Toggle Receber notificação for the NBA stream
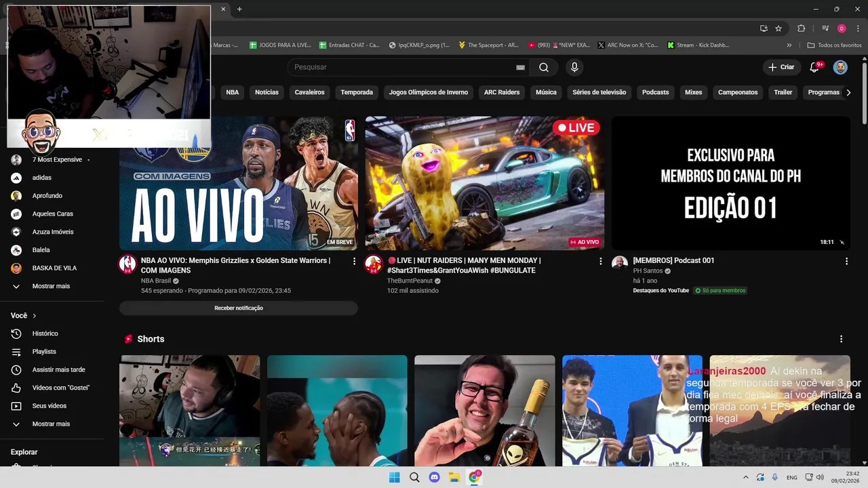Viewport: 868px width, 488px height. click(x=239, y=308)
